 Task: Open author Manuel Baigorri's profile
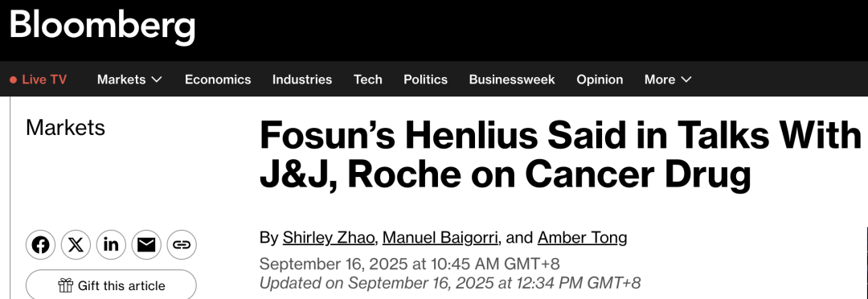tap(441, 238)
